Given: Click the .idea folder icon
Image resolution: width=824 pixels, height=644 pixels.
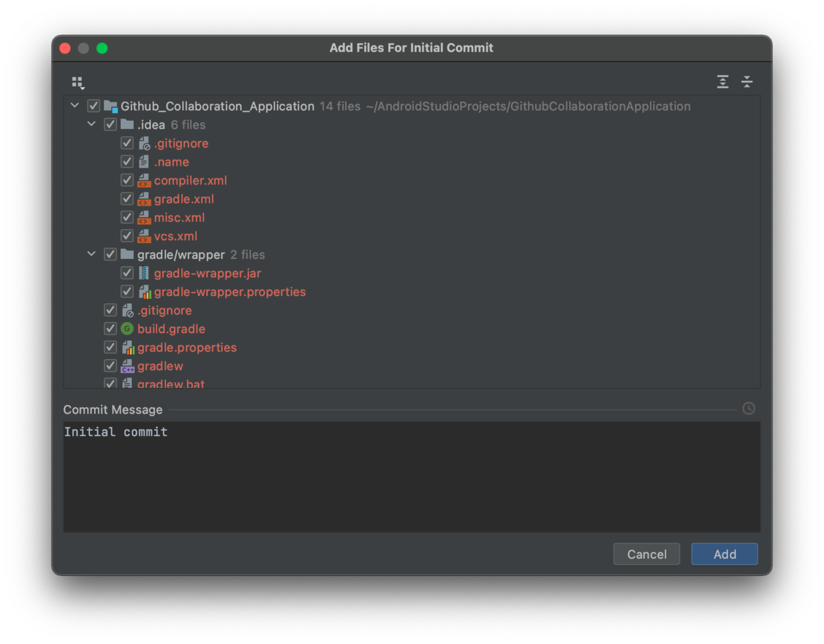Looking at the screenshot, I should 127,124.
